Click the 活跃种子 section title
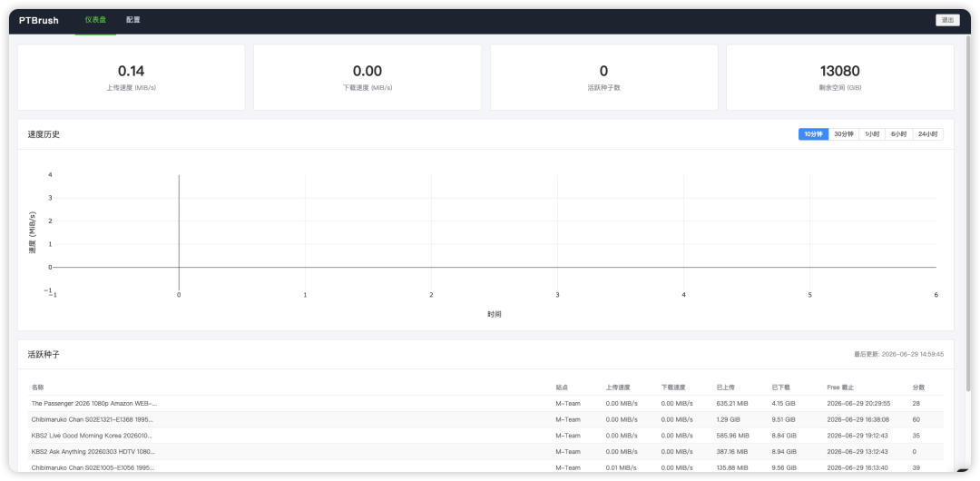Screen dimensions: 980x481 (44, 355)
